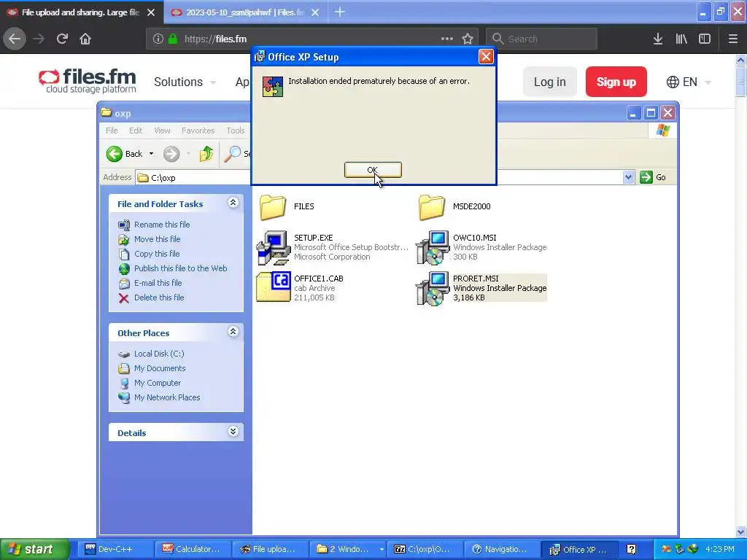Reload the files.fm page
This screenshot has width=747, height=560.
coord(62,39)
